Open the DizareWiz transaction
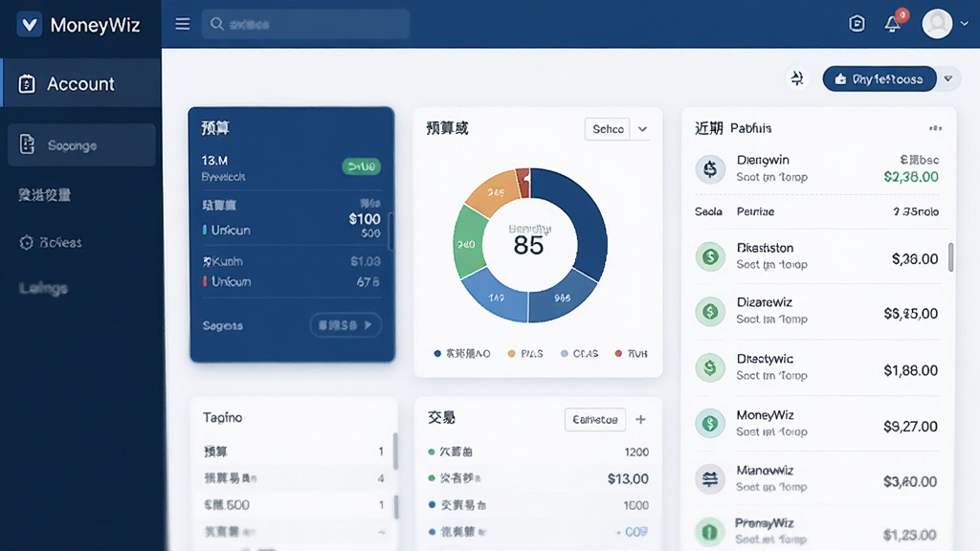980x551 pixels. pos(816,311)
